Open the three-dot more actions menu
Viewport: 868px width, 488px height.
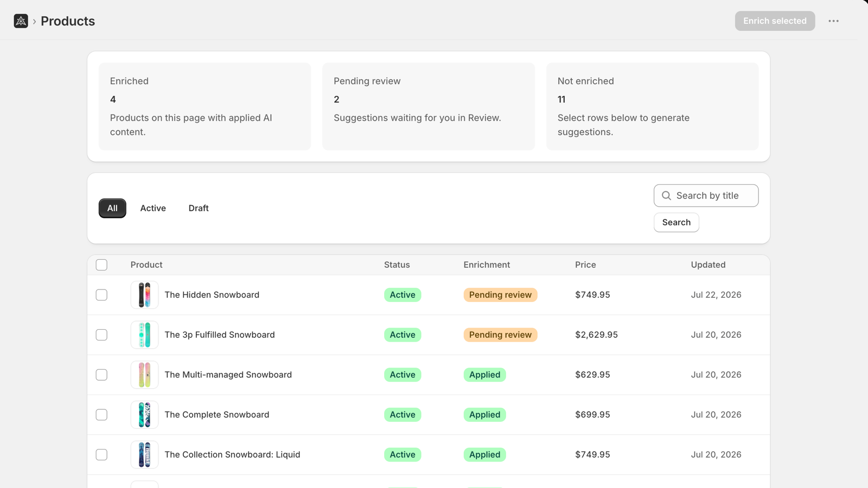(x=833, y=21)
